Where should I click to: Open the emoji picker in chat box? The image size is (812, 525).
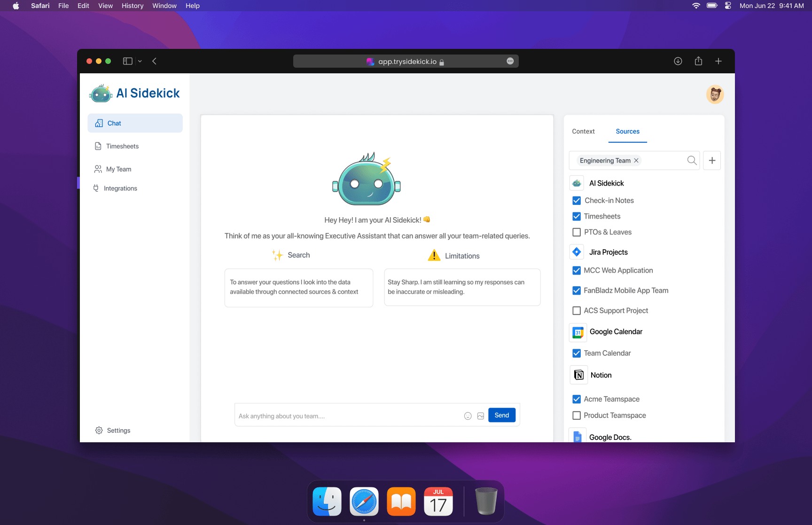pyautogui.click(x=468, y=416)
